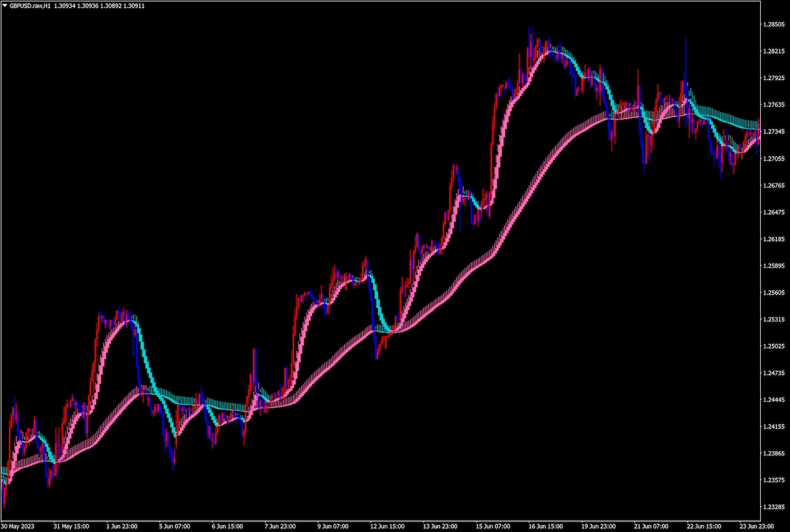Click the 1.24735 price axis label

[774, 373]
